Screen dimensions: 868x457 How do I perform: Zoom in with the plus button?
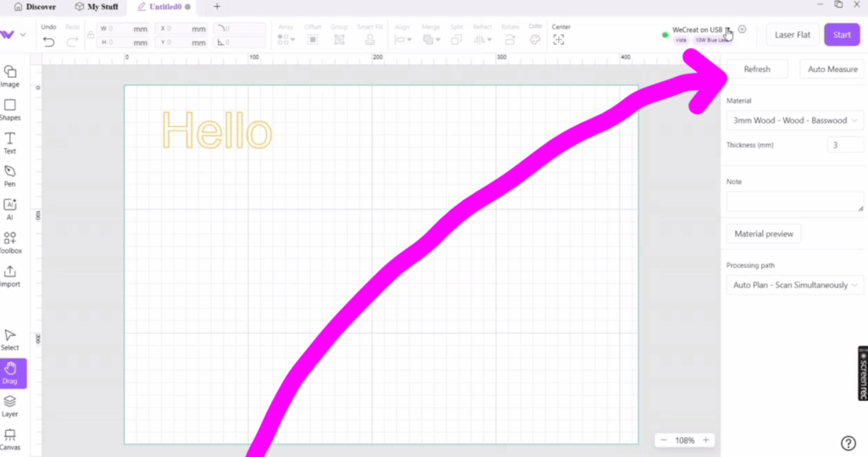click(706, 440)
